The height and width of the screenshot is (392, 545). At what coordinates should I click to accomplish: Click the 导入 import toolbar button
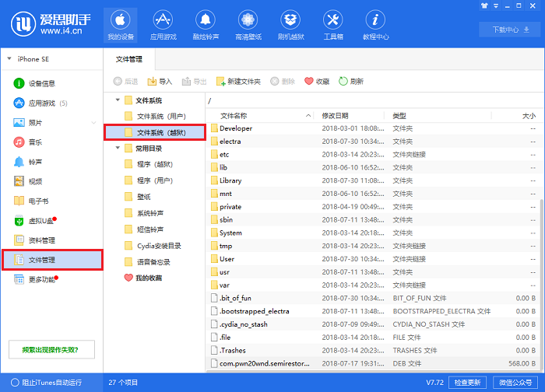coord(160,81)
